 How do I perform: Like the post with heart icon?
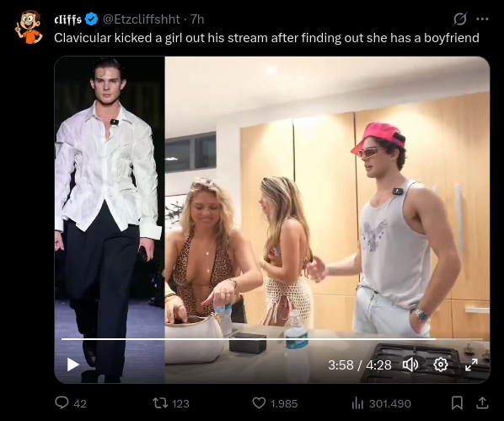tap(259, 403)
